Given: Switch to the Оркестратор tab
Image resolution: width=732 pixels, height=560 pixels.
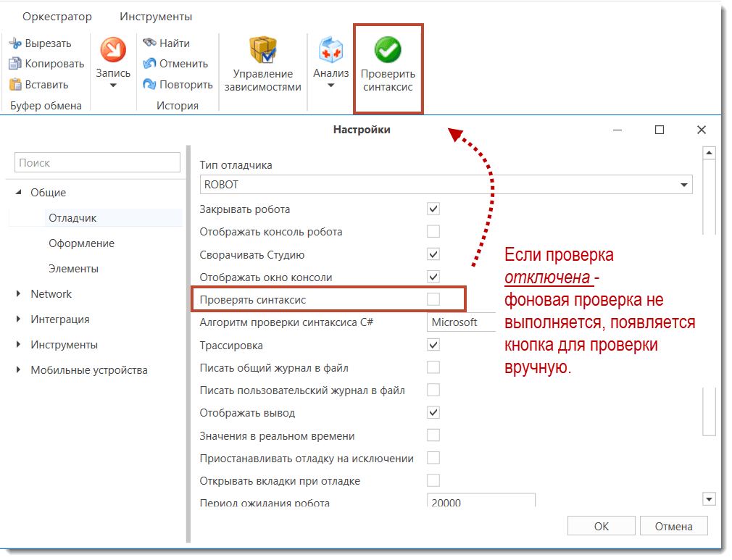Looking at the screenshot, I should click(x=57, y=16).
